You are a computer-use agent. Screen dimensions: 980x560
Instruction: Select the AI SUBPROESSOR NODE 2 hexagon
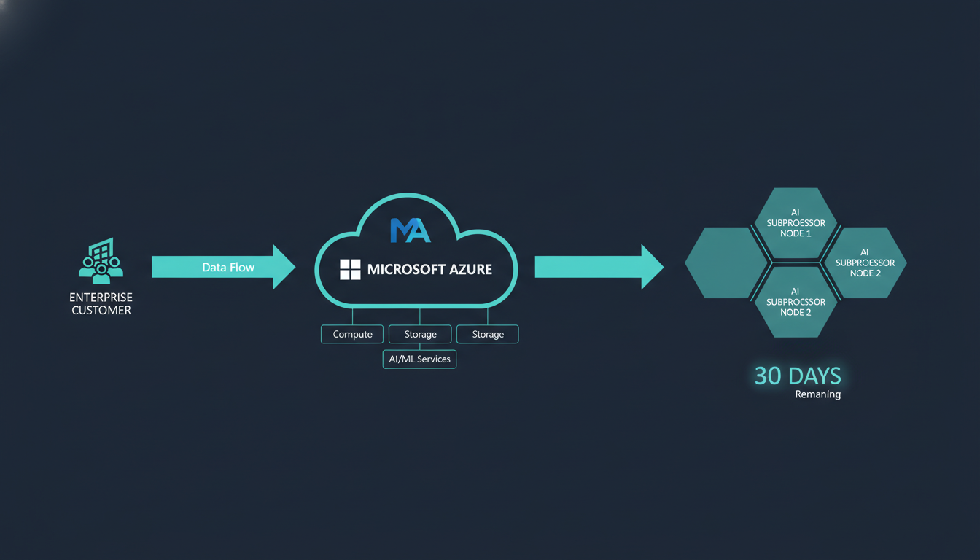[865, 262]
